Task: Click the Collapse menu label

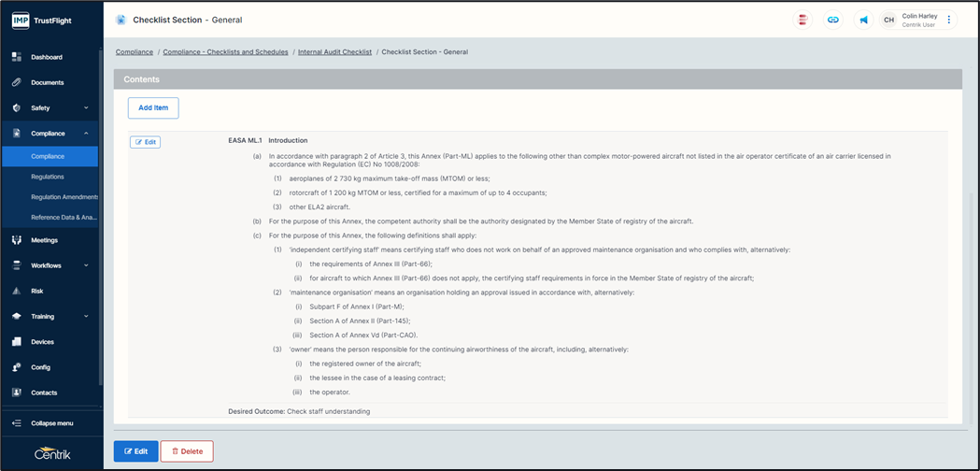Action: (52, 423)
